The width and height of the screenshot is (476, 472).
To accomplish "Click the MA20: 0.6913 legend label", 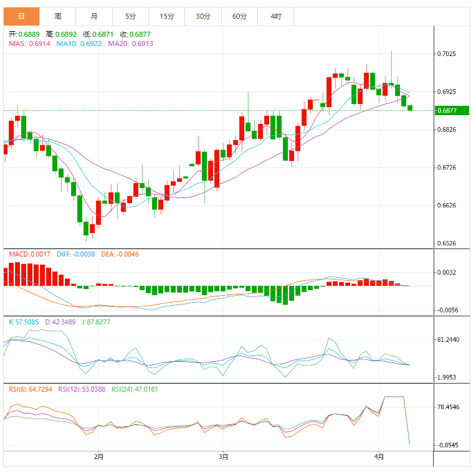I will [131, 44].
